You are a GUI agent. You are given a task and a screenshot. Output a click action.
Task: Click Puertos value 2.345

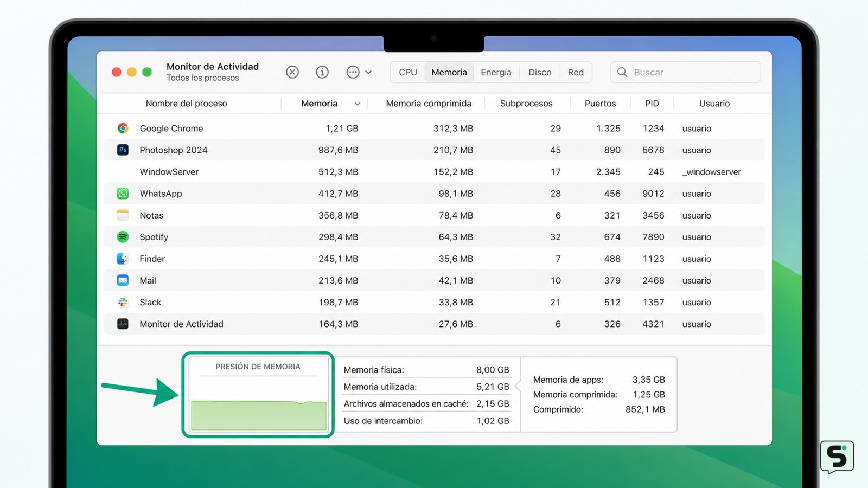[608, 172]
